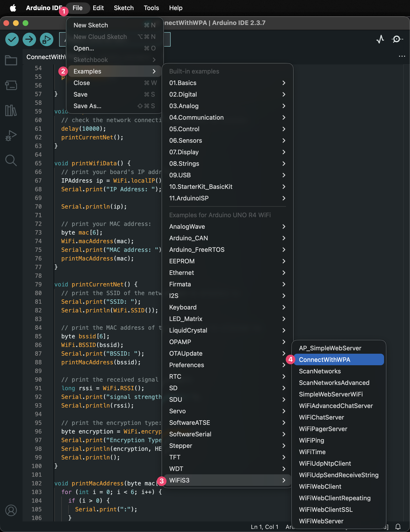
Task: Open the Help menu
Action: click(176, 8)
